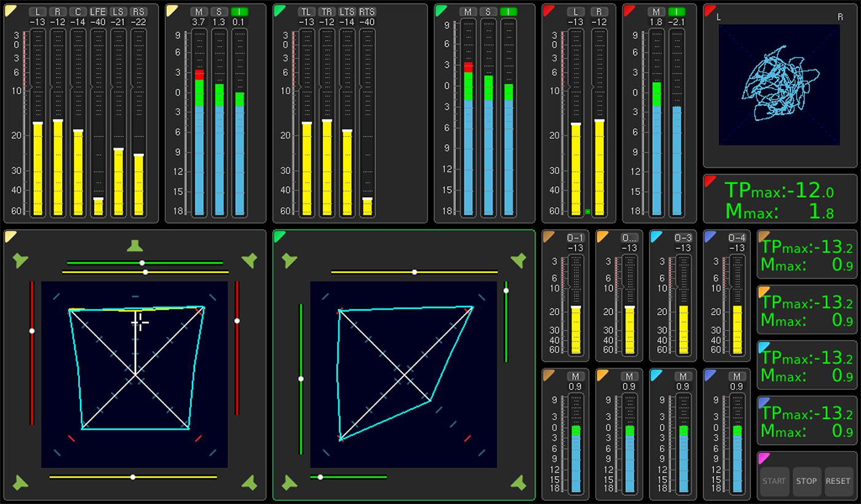861x504 pixels.
Task: Click the white dot on right red vertical slider
Action: (237, 320)
